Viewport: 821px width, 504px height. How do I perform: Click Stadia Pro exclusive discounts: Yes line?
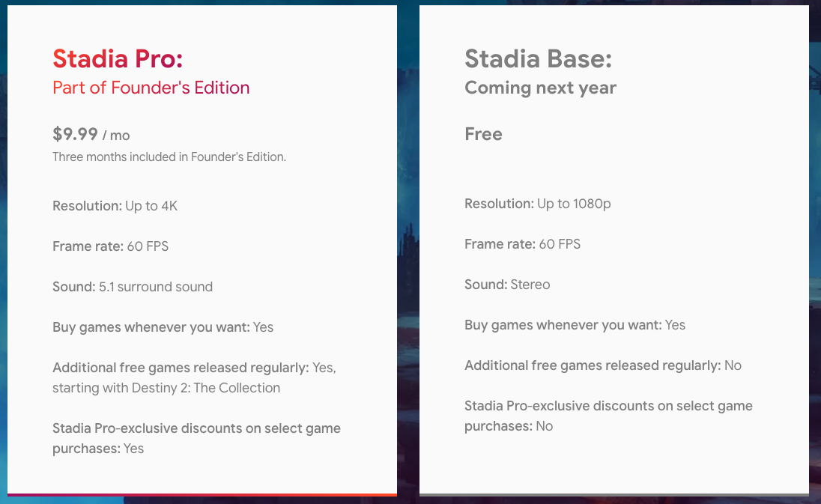(x=196, y=438)
